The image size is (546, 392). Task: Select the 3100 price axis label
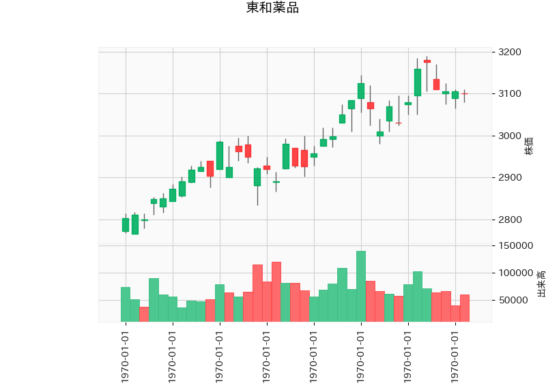(510, 93)
